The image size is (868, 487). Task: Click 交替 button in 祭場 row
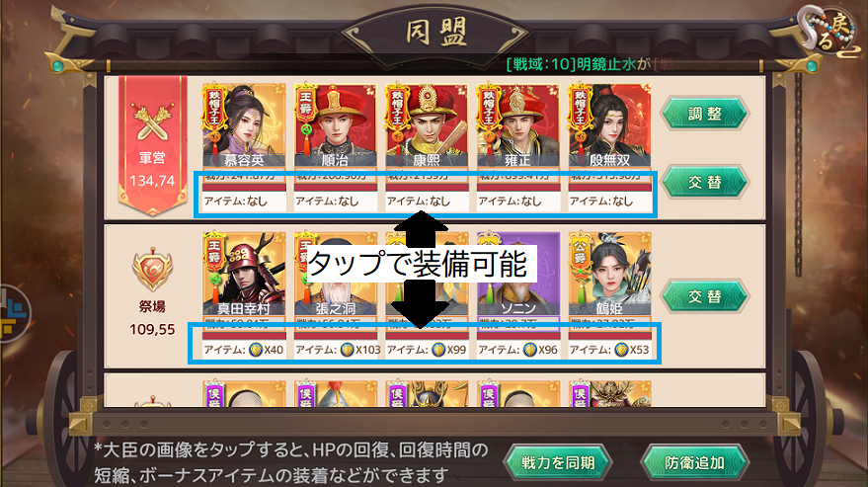[705, 296]
